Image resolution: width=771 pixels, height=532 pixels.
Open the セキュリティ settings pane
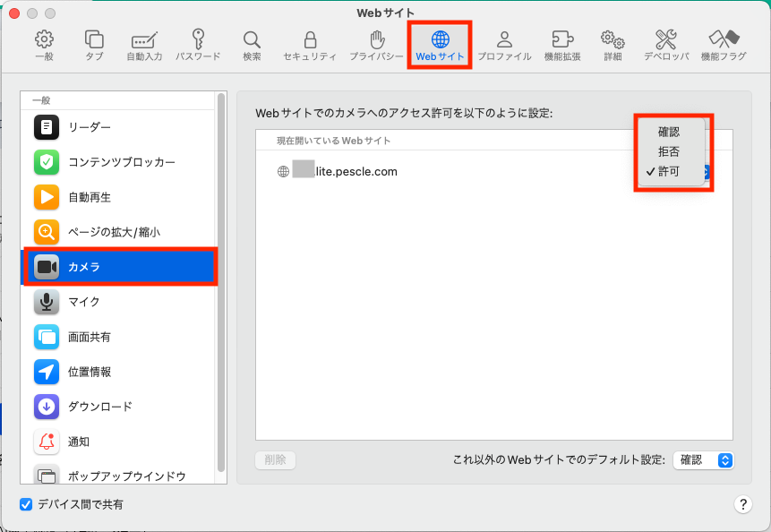click(x=310, y=43)
